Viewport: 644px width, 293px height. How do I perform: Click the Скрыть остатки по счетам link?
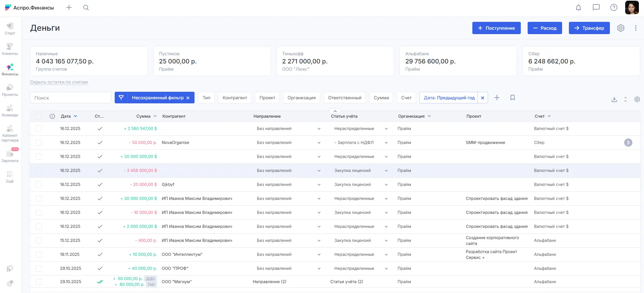coord(59,82)
